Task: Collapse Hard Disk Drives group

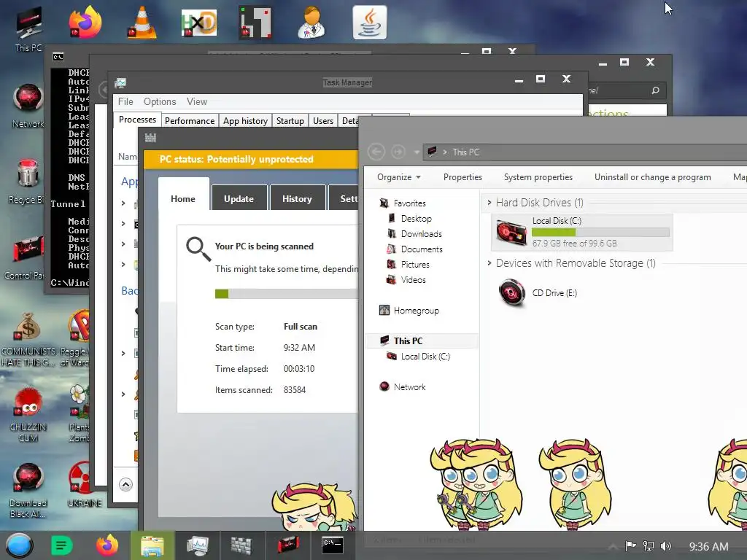Action: pyautogui.click(x=489, y=203)
